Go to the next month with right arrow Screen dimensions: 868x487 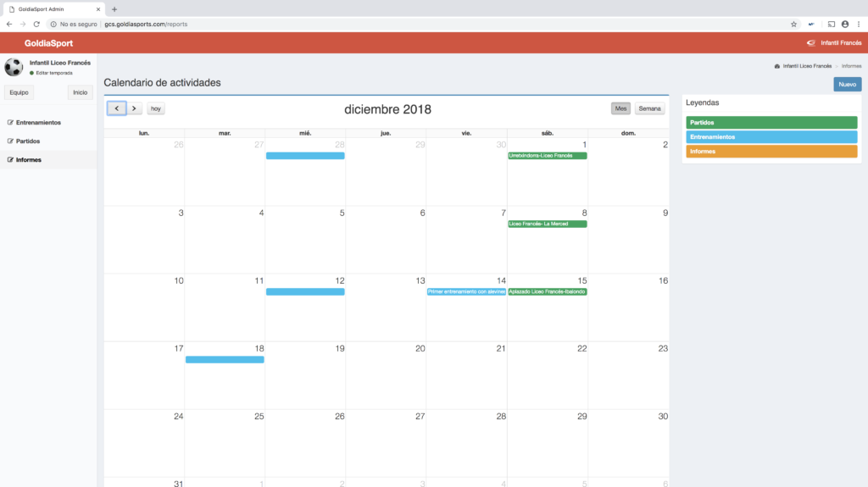coord(134,108)
